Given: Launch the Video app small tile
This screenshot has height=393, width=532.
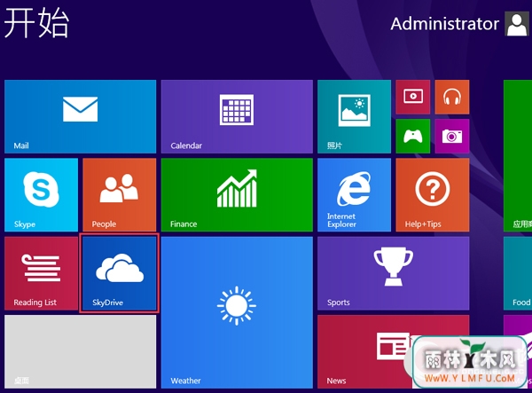Looking at the screenshot, I should 413,97.
